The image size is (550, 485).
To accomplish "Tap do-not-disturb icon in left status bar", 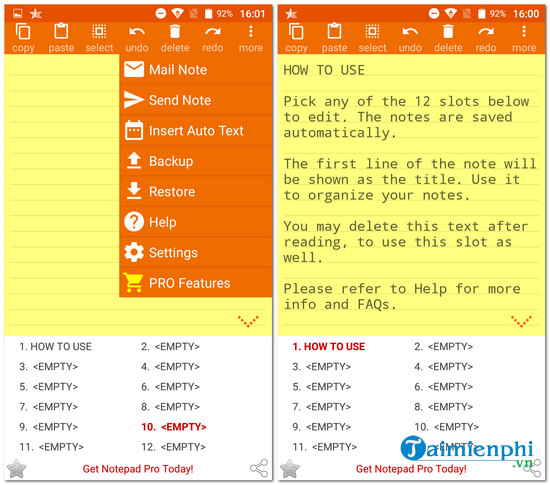I will [161, 14].
